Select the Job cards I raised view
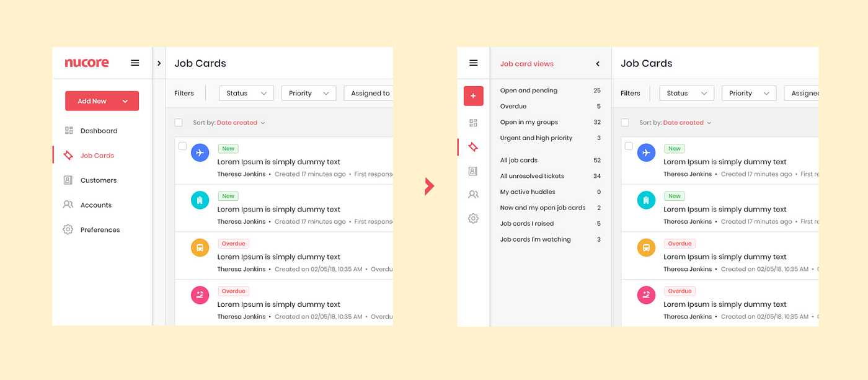Image resolution: width=868 pixels, height=380 pixels. (551, 224)
